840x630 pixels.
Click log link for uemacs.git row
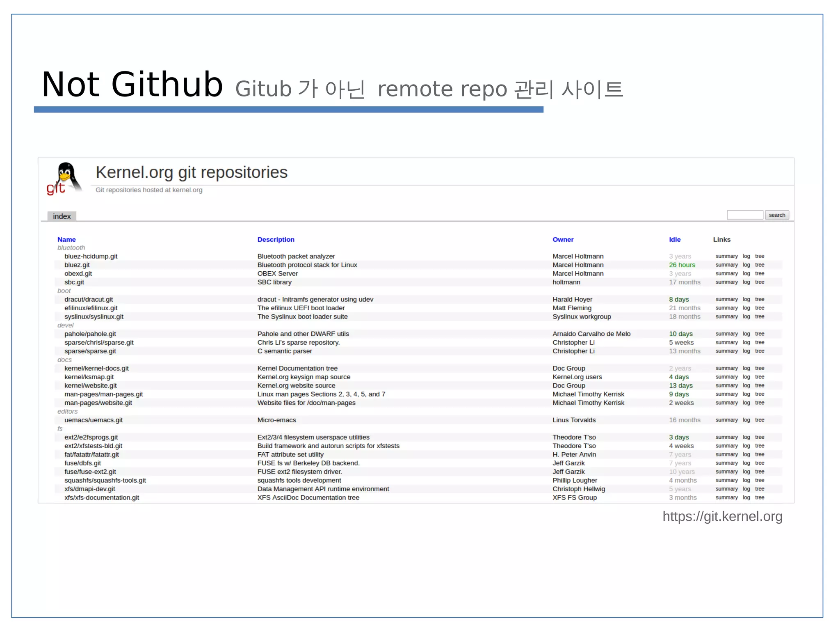746,420
